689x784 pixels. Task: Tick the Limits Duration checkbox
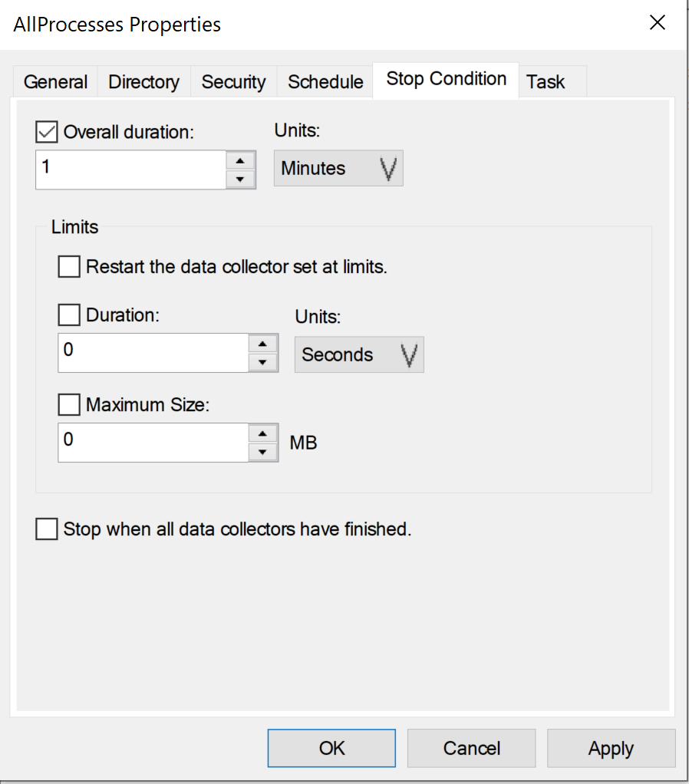pos(69,315)
